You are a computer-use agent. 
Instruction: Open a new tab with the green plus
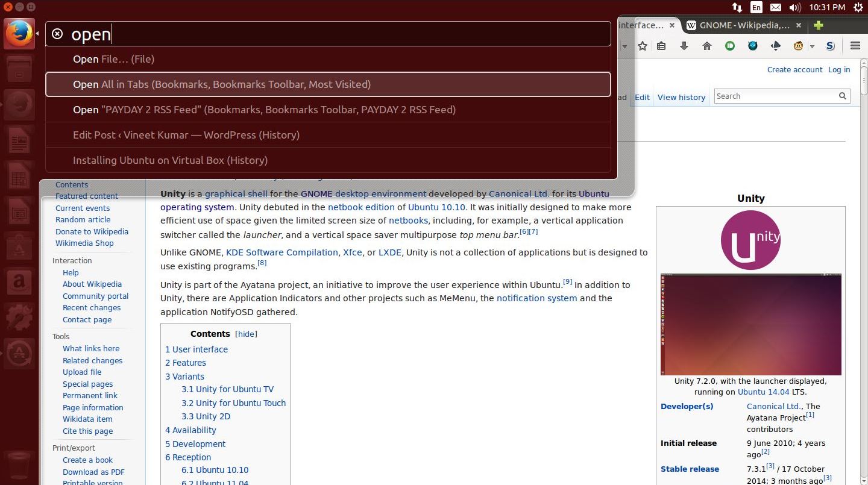(x=818, y=25)
